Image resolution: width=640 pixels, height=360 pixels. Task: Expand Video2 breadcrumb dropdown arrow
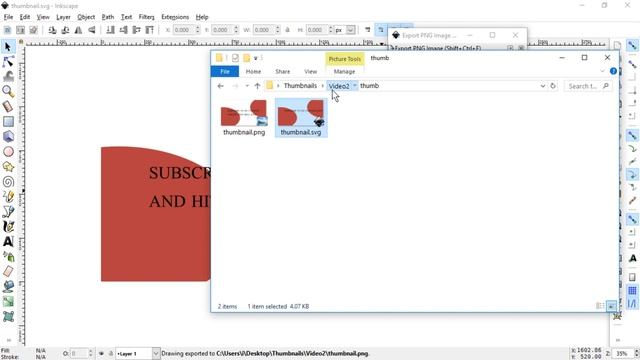[x=355, y=86]
